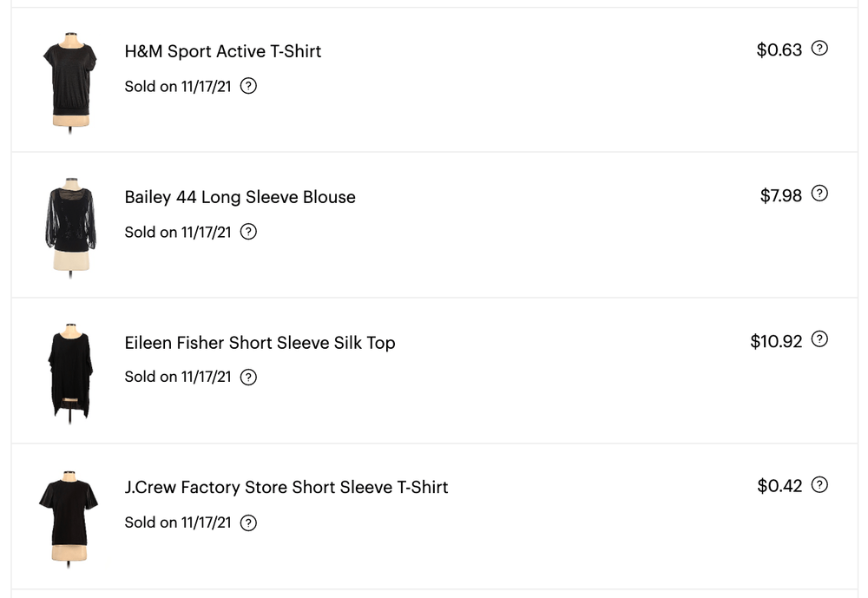
Task: Open sold-date help for Eileen Fisher Top
Action: pyautogui.click(x=248, y=377)
